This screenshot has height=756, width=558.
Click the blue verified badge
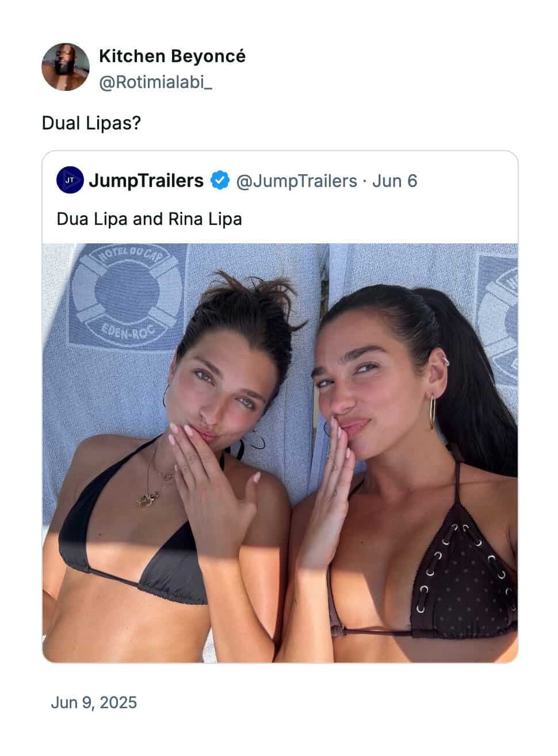(219, 180)
